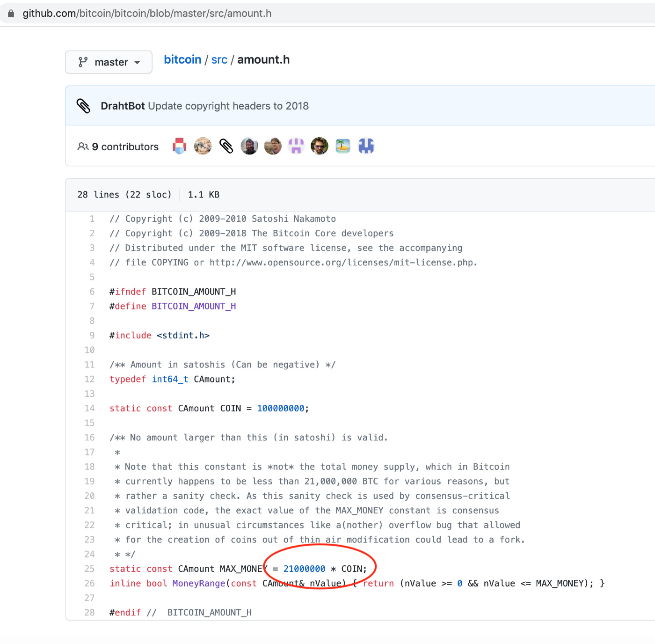The width and height of the screenshot is (655, 644).
Task: Click the mit-license.php URL comment line
Action: (x=293, y=263)
